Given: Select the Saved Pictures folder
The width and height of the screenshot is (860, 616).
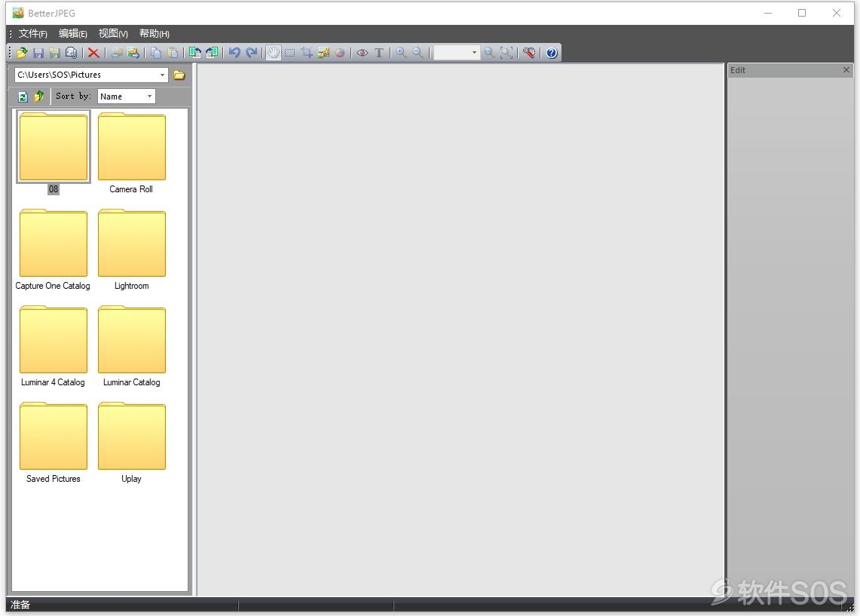Looking at the screenshot, I should click(x=54, y=443).
